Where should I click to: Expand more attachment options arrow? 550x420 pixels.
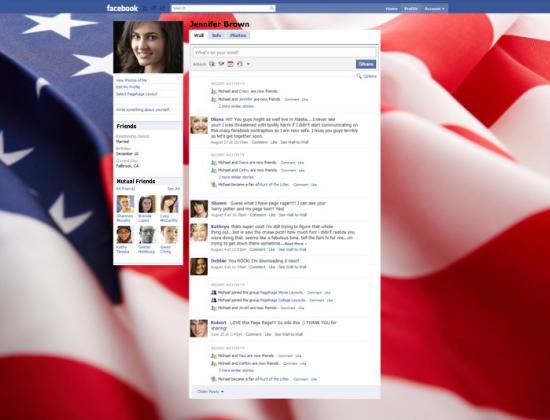coord(248,64)
